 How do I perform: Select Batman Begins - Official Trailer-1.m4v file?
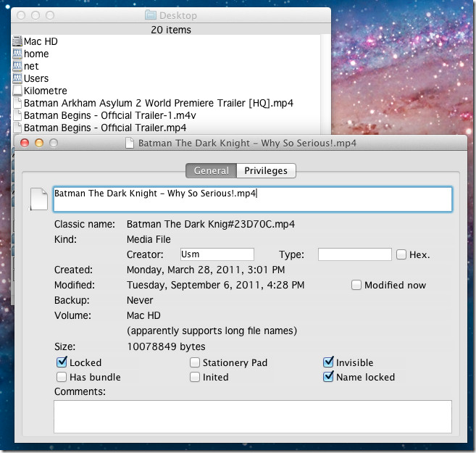pos(167,115)
